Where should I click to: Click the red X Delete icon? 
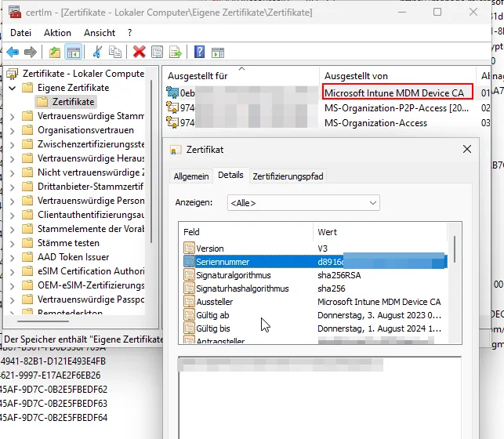[140, 52]
